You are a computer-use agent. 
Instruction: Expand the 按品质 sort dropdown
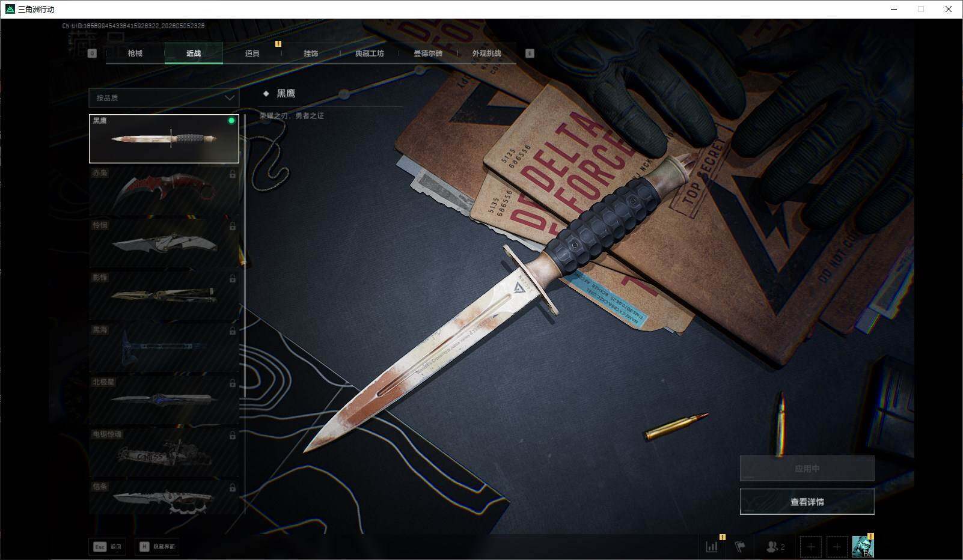(x=164, y=97)
